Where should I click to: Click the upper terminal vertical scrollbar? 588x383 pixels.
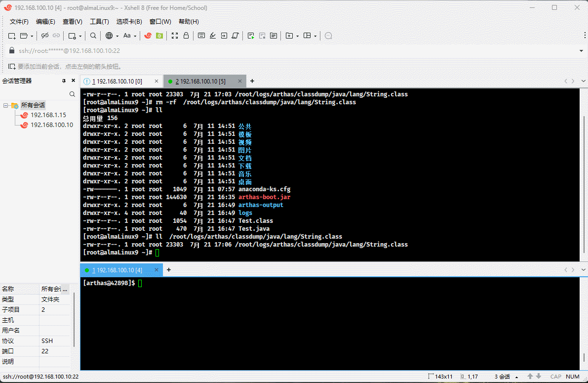click(x=584, y=184)
